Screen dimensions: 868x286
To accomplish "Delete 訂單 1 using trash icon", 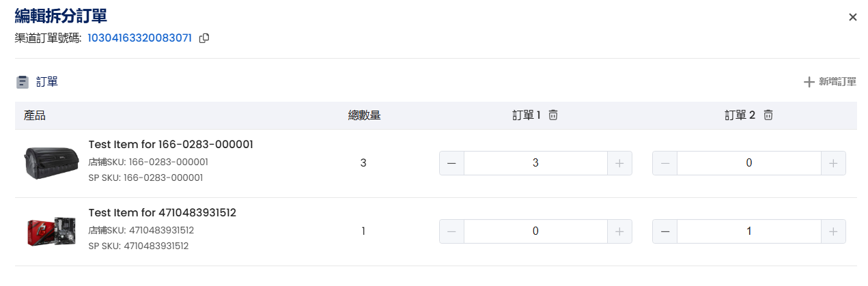I will tap(553, 115).
